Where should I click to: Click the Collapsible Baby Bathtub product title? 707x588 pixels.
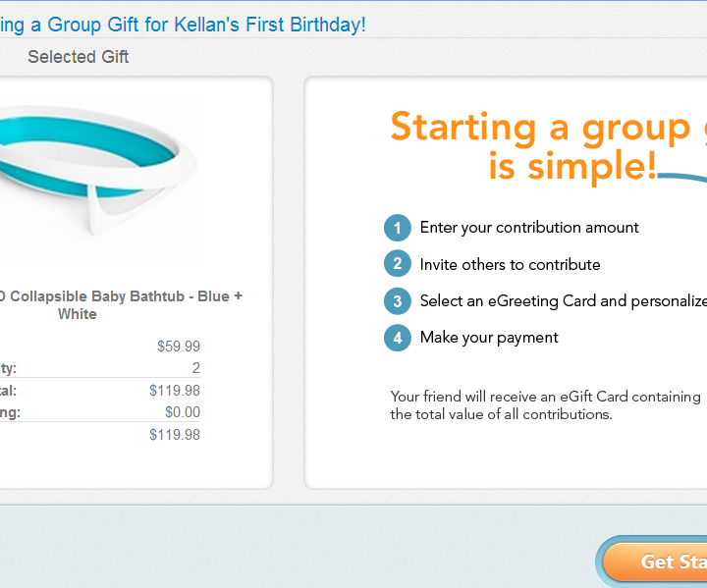121,305
